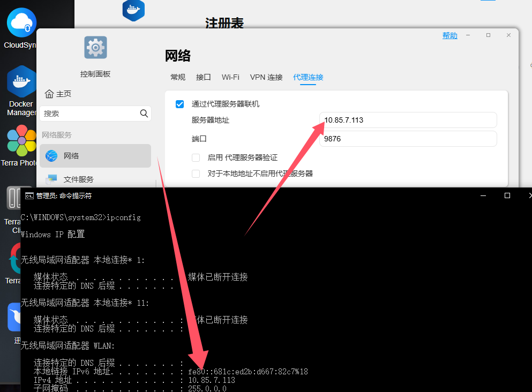Click the IPv4 address 10.85.7.113 text

point(212,380)
